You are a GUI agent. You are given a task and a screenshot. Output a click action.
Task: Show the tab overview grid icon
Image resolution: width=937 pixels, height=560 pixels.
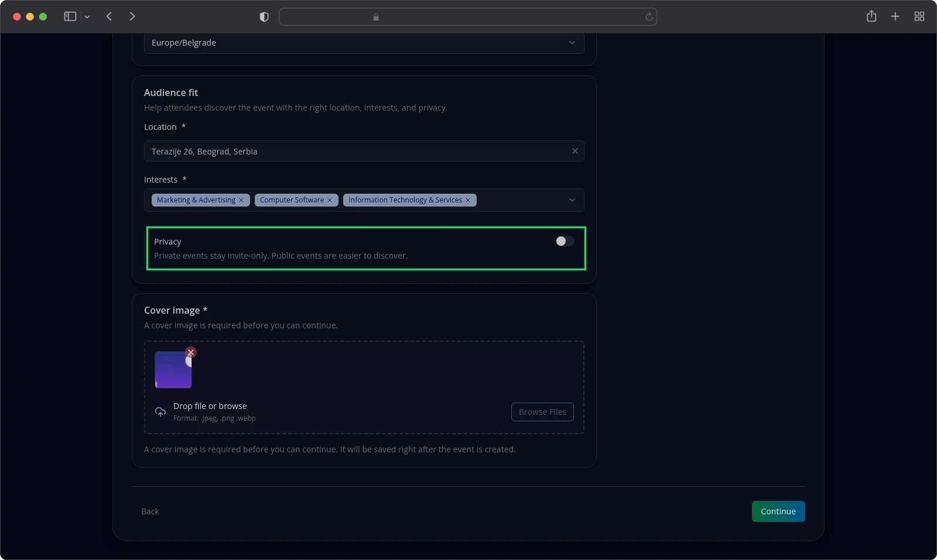pos(919,16)
